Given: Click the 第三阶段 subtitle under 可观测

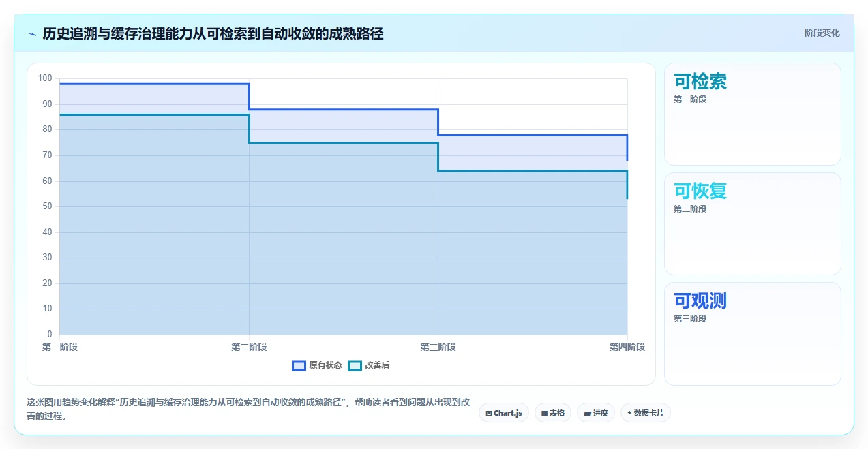Looking at the screenshot, I should pyautogui.click(x=690, y=319).
